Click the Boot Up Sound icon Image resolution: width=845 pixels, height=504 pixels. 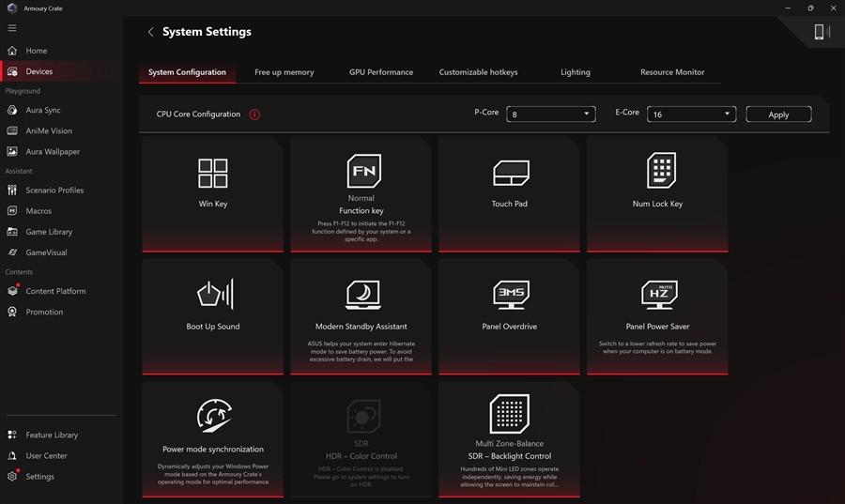(214, 295)
